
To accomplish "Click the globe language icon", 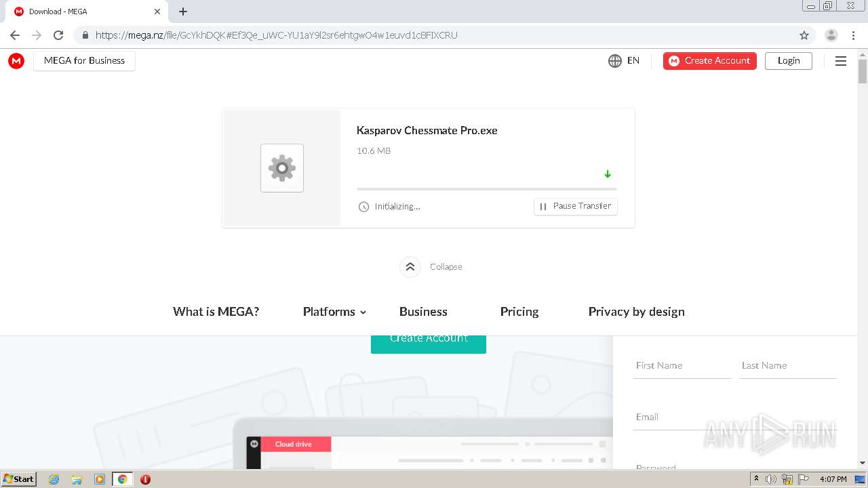I will (615, 61).
